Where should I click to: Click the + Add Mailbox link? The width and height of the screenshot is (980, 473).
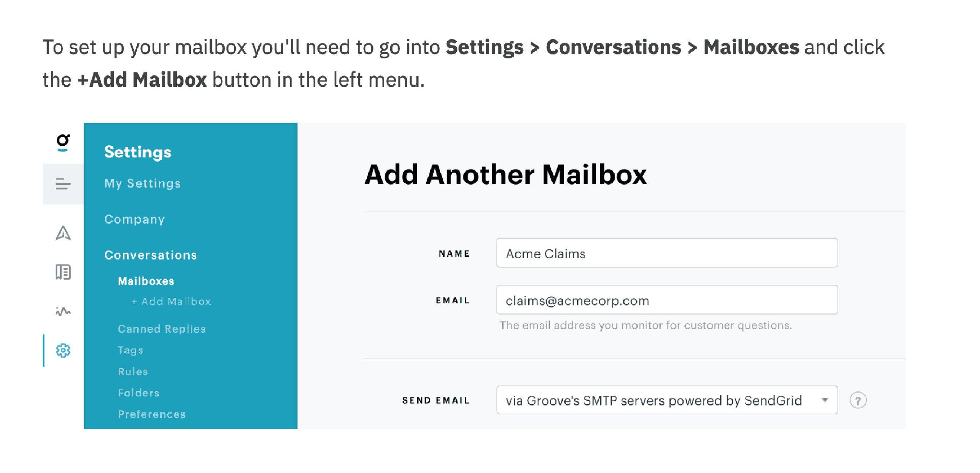pos(171,302)
